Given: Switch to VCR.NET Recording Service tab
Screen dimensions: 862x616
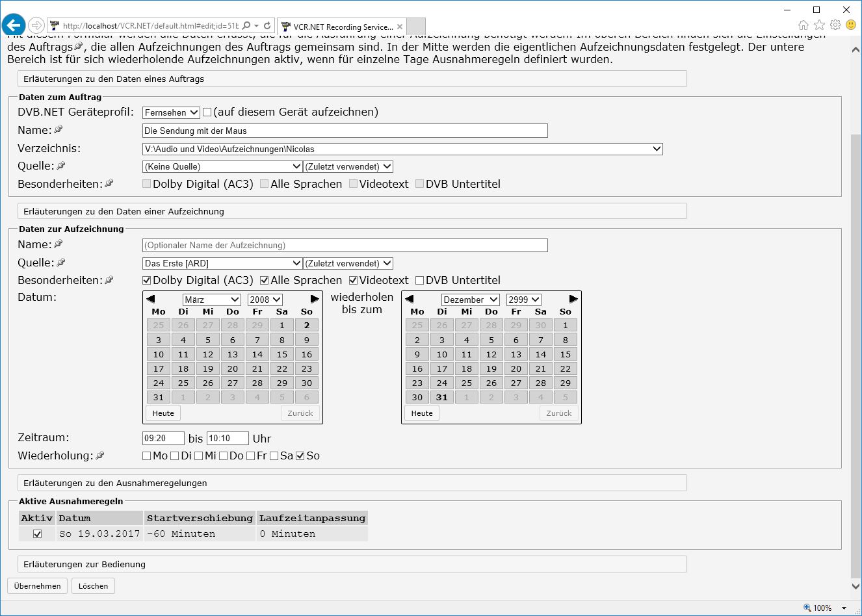Looking at the screenshot, I should 343,27.
